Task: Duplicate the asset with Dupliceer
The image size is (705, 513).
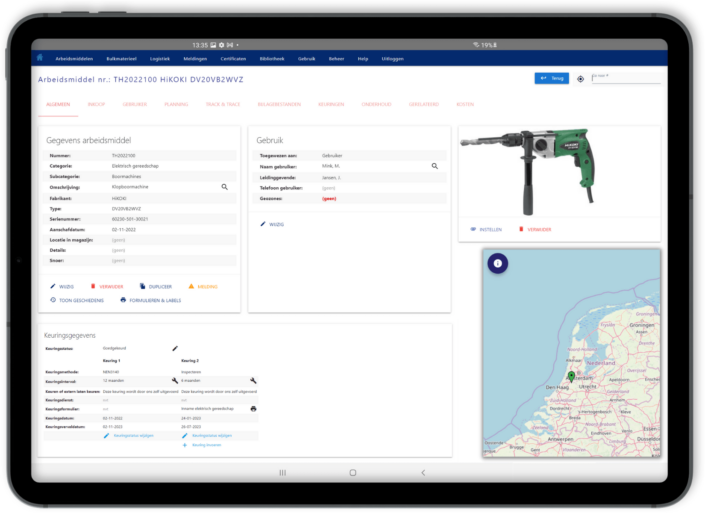Action: [156, 286]
